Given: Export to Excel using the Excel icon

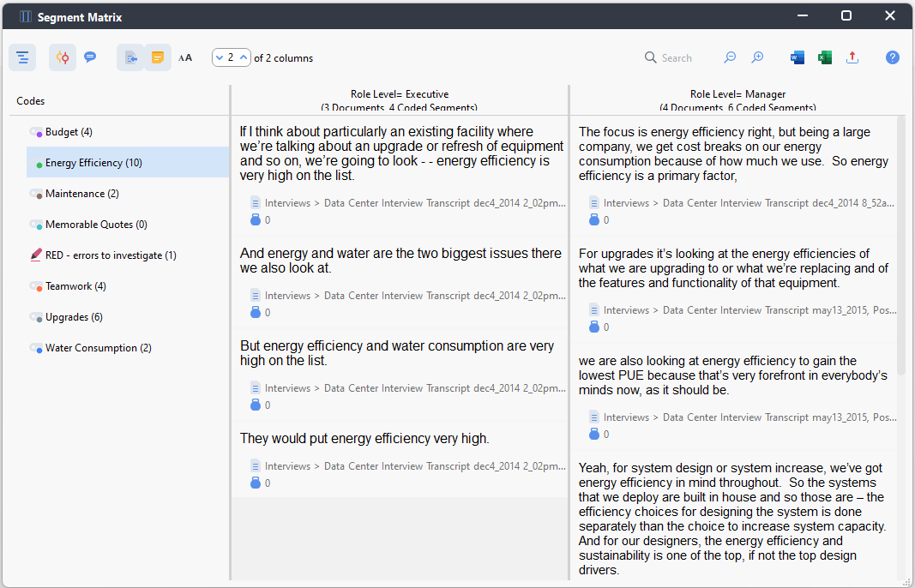Looking at the screenshot, I should (x=825, y=57).
